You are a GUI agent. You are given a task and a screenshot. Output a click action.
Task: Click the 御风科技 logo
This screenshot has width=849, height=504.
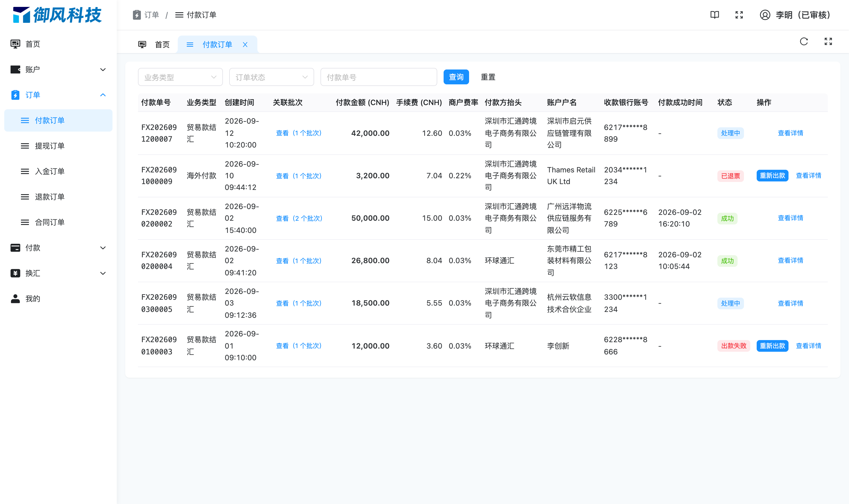pos(57,15)
